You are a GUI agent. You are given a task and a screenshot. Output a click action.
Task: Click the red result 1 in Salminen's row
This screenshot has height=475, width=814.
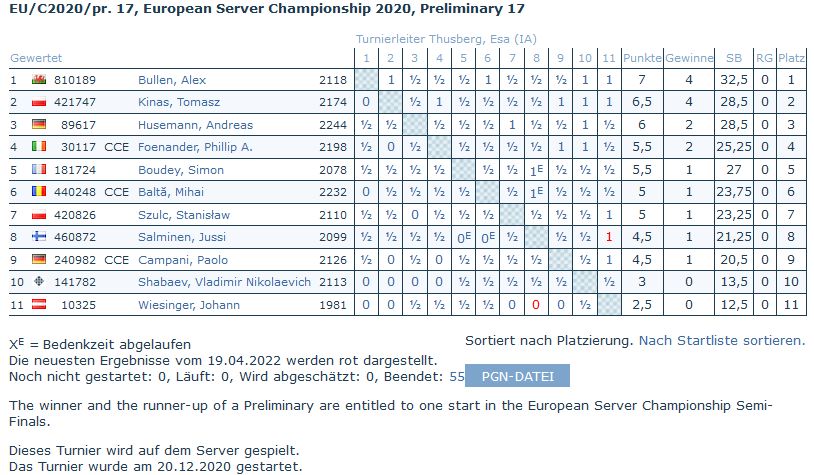[x=608, y=237]
